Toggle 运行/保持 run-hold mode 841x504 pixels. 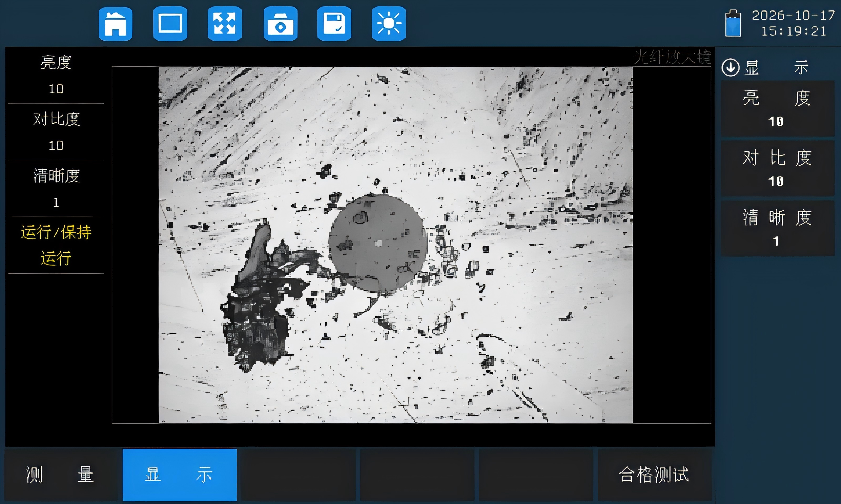coord(56,245)
